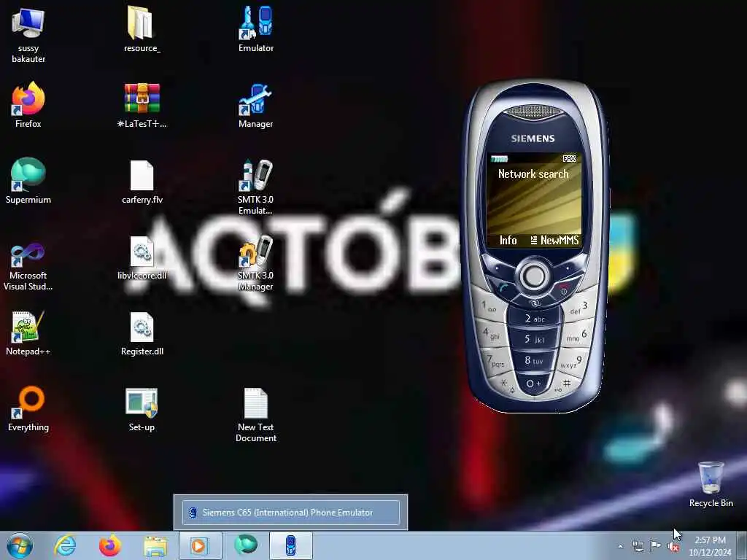Select the Emulator desktop shortcut
Image resolution: width=747 pixels, height=560 pixels.
[256, 29]
